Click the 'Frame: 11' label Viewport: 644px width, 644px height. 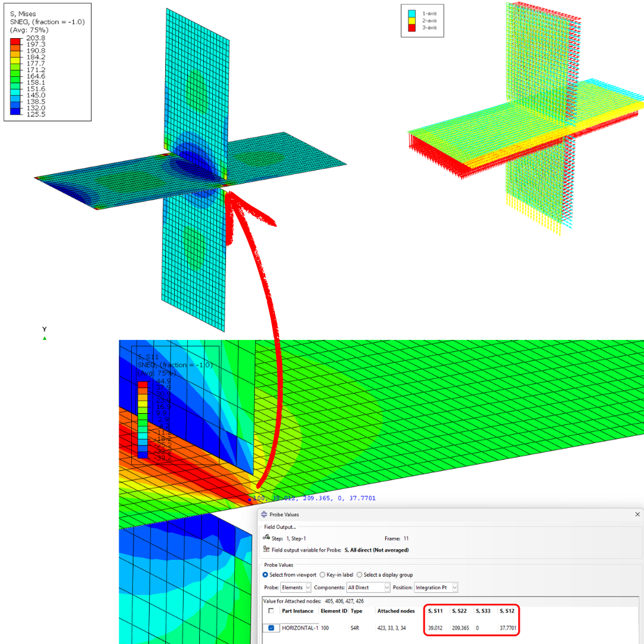[397, 538]
